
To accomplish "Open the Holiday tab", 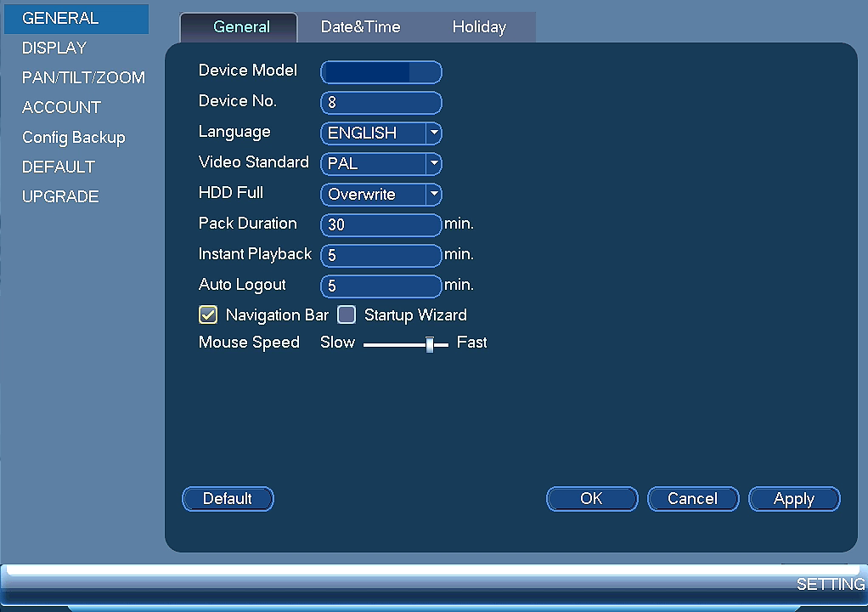I will pos(479,27).
